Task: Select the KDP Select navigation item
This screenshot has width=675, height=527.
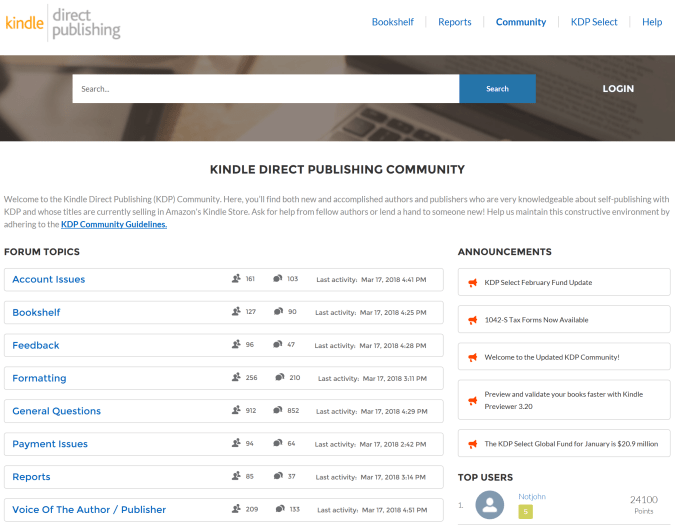Action: coord(594,22)
